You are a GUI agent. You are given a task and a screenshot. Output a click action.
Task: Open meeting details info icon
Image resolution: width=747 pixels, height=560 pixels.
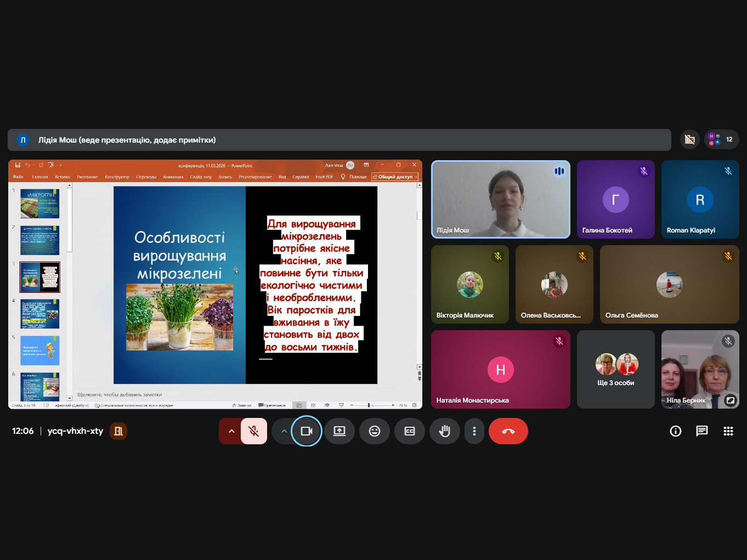[x=676, y=431]
